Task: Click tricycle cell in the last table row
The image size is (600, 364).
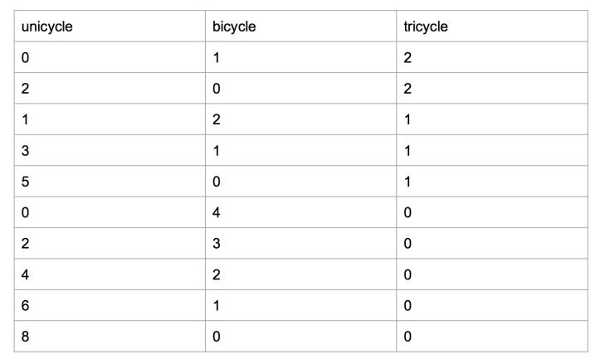Action: (490, 337)
